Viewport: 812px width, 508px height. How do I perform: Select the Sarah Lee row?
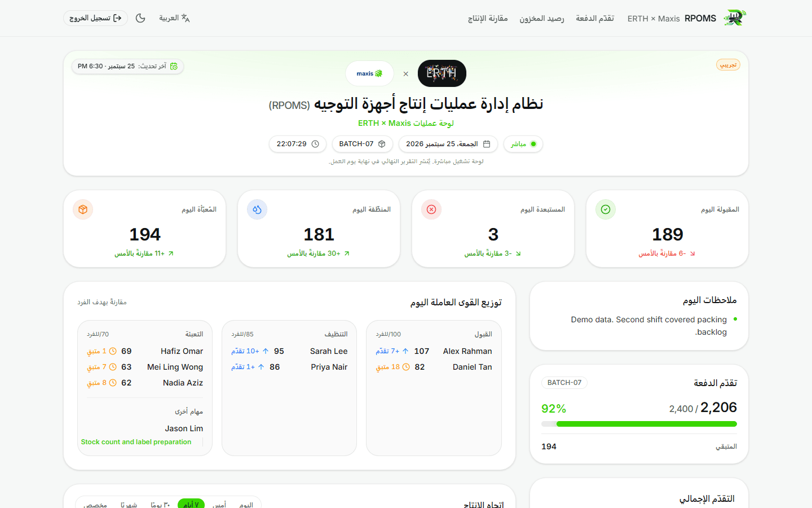coord(289,351)
